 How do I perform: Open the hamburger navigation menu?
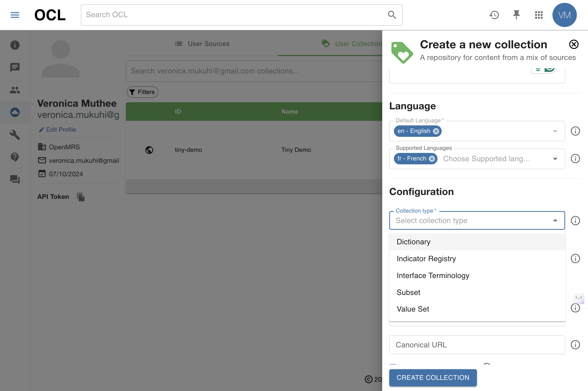15,15
